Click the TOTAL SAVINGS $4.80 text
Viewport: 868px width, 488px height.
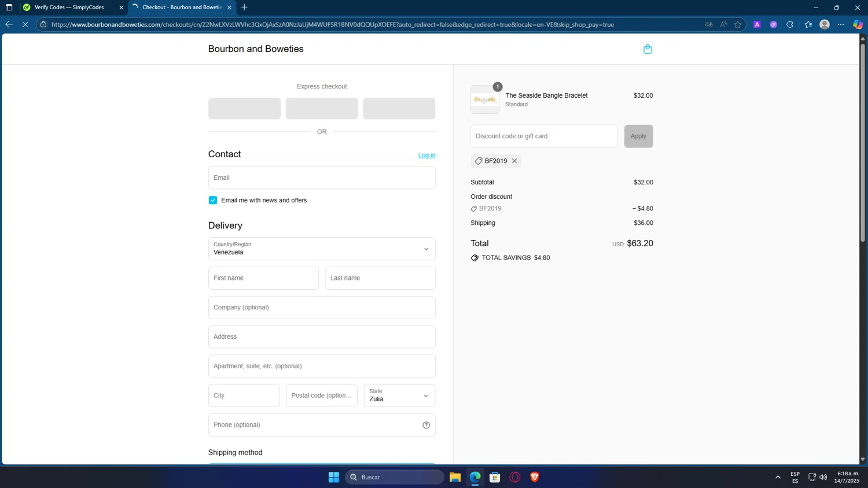[x=516, y=258]
